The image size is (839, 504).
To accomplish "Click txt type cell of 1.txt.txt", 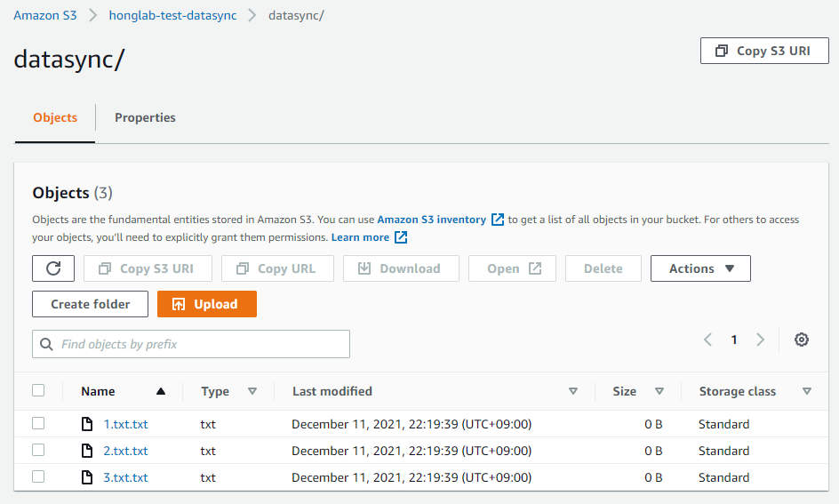I will coord(208,424).
